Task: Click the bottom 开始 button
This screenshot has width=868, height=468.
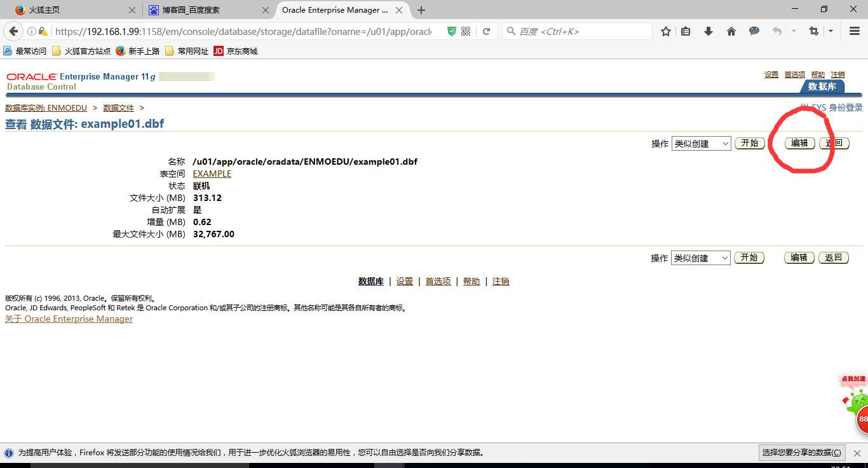Action: coord(749,258)
